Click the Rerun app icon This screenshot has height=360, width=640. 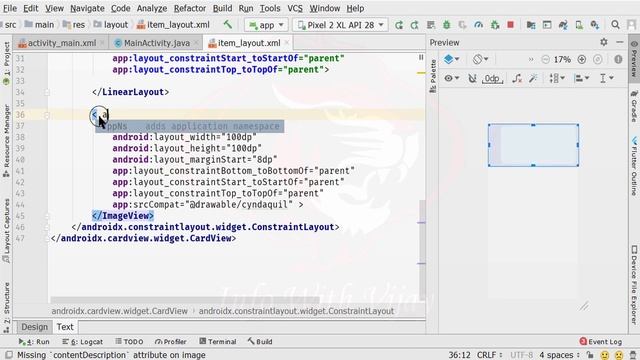399,25
